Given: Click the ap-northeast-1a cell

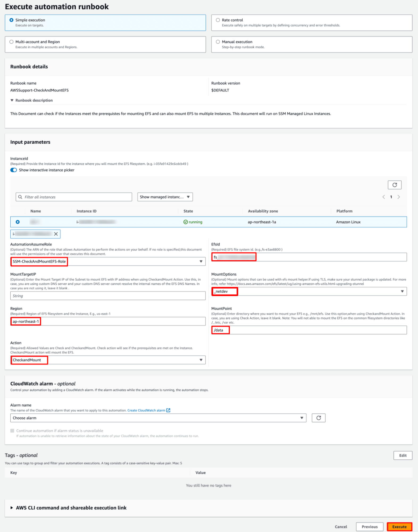Looking at the screenshot, I should point(262,222).
